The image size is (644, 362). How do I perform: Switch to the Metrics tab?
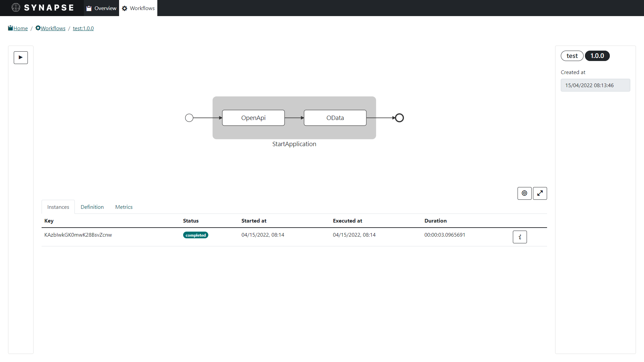(x=124, y=207)
